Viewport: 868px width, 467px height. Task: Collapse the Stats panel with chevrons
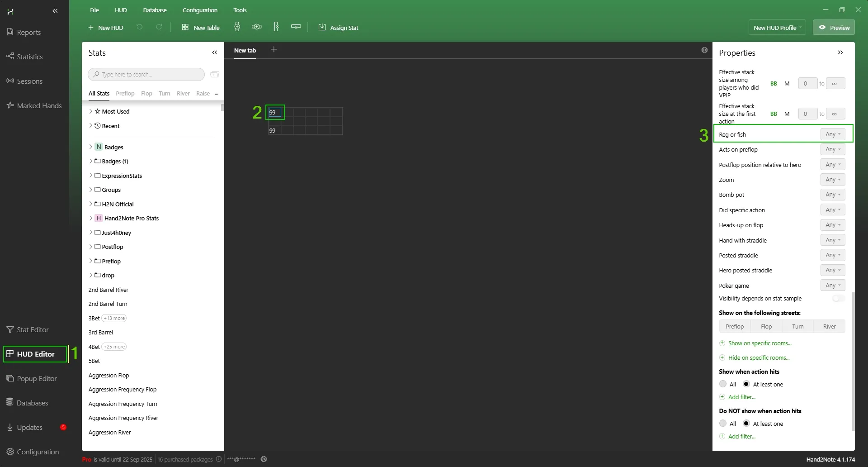point(215,53)
